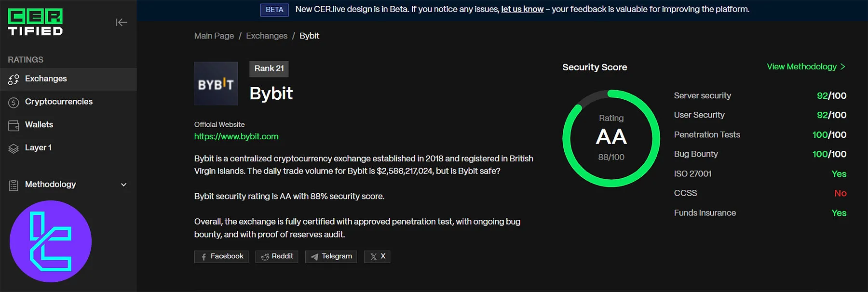Click the purple round logo in sidebar
Viewport: 868px width, 292px height.
point(51,241)
